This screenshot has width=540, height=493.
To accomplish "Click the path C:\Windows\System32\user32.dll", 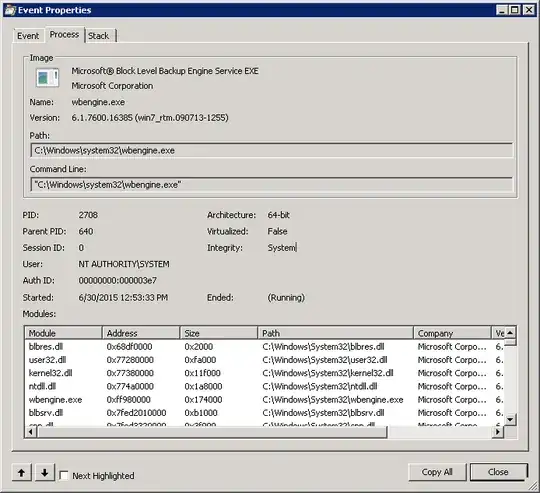I will tap(325, 360).
